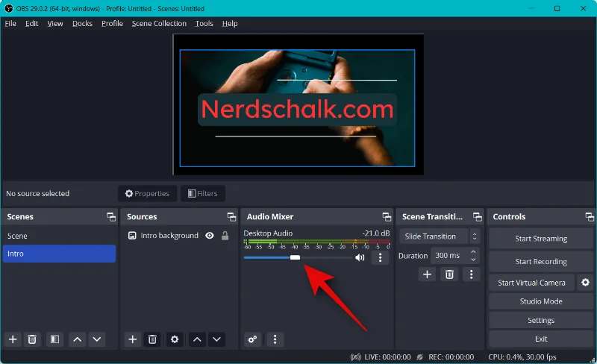Open advanced audio properties gears icon

(252, 339)
